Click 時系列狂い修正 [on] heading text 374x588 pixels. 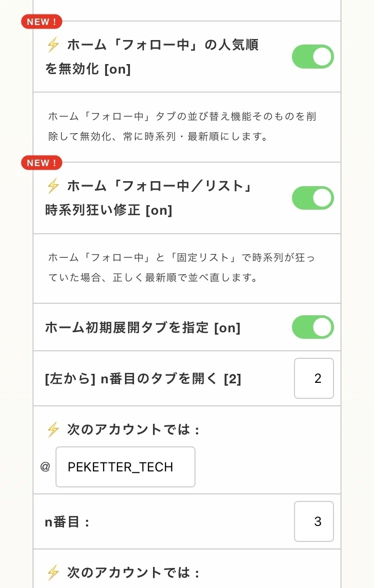(108, 210)
